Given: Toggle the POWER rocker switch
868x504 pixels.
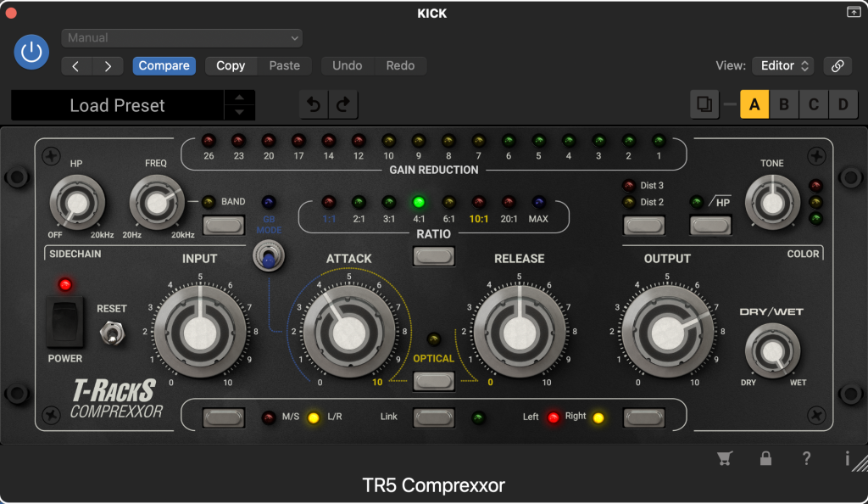Looking at the screenshot, I should click(64, 321).
